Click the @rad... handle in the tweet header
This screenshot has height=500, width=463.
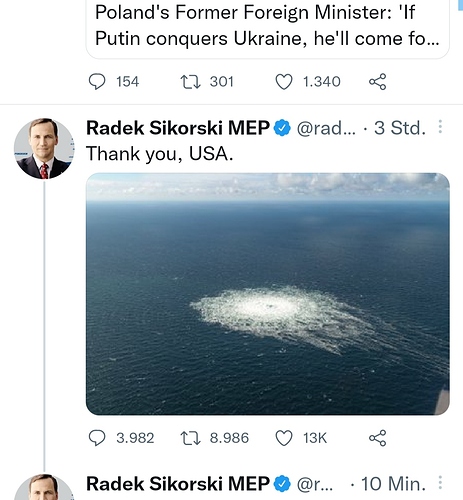(x=326, y=128)
